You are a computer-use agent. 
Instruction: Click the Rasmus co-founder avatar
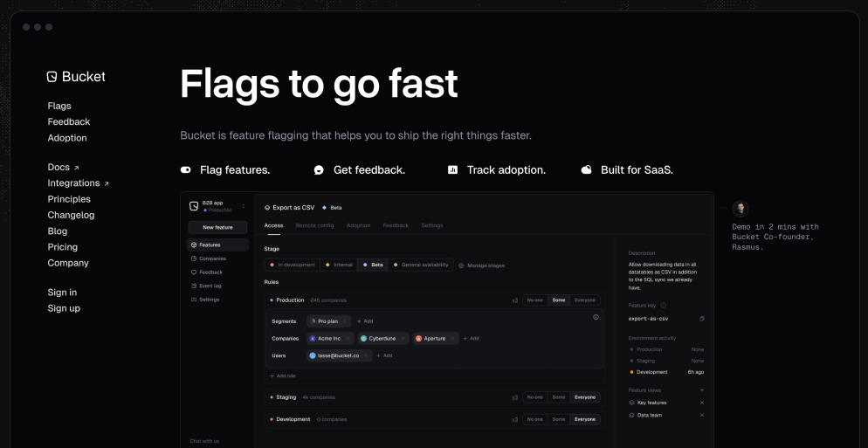(x=741, y=209)
